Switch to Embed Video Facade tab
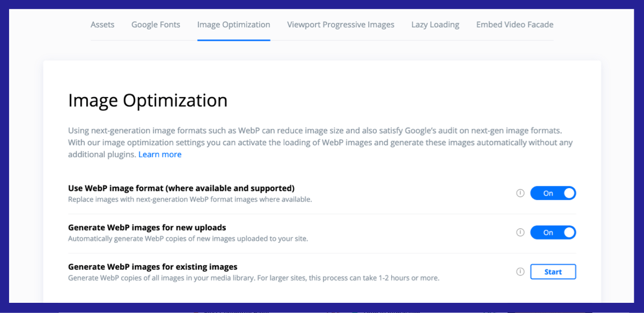 point(515,25)
